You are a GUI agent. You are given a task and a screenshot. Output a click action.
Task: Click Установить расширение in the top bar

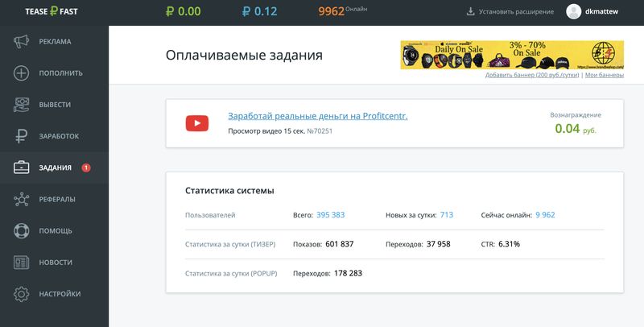pos(510,12)
